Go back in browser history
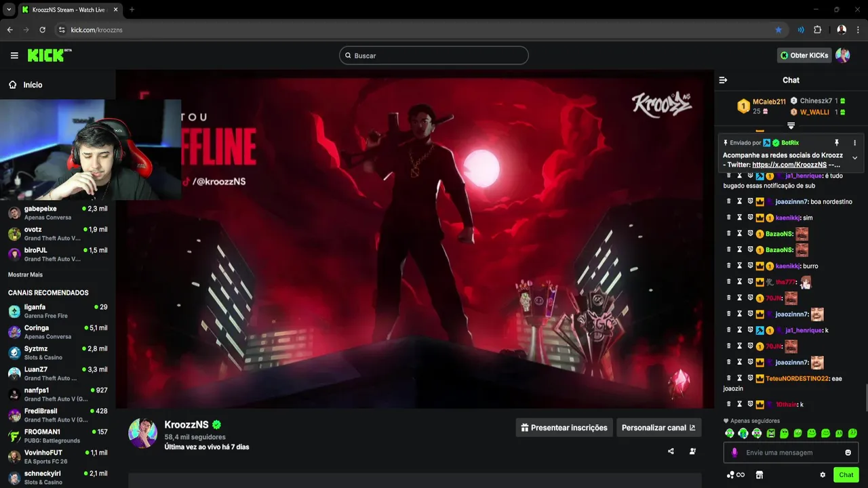The image size is (868, 488). pos(9,30)
